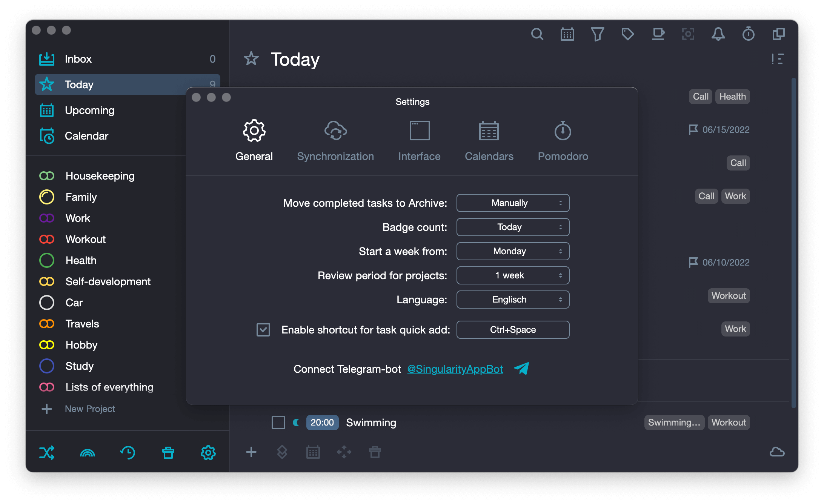Check off the Swimming task
Image resolution: width=824 pixels, height=504 pixels.
click(278, 423)
